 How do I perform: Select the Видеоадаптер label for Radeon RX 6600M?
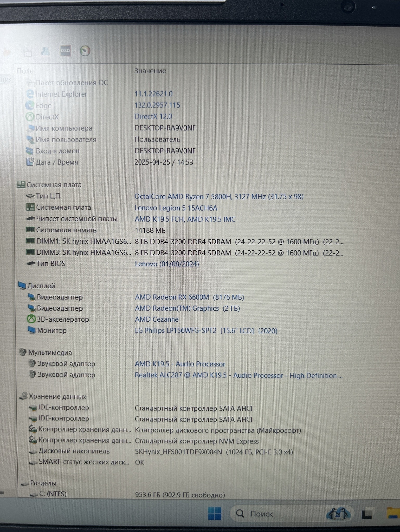(x=60, y=297)
